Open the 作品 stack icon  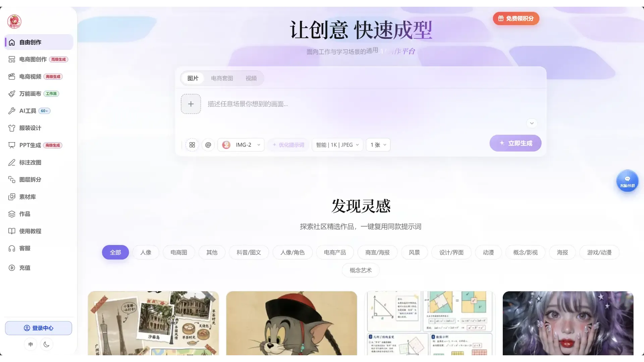click(x=12, y=214)
